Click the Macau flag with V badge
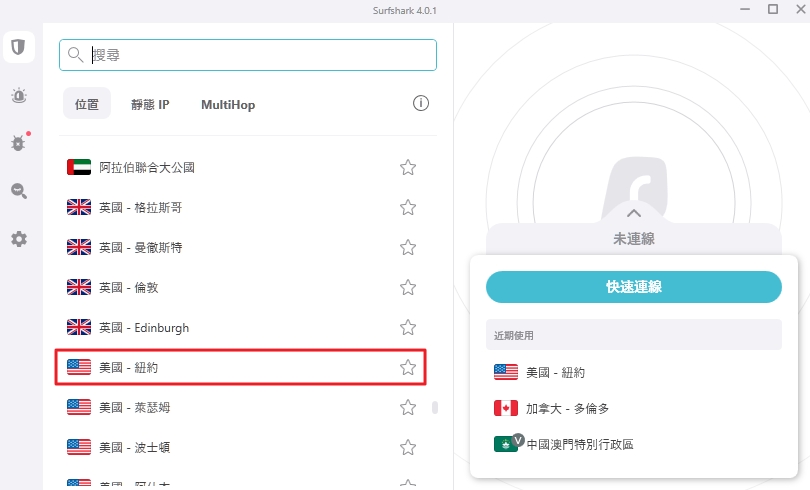This screenshot has width=810, height=490. [509, 443]
